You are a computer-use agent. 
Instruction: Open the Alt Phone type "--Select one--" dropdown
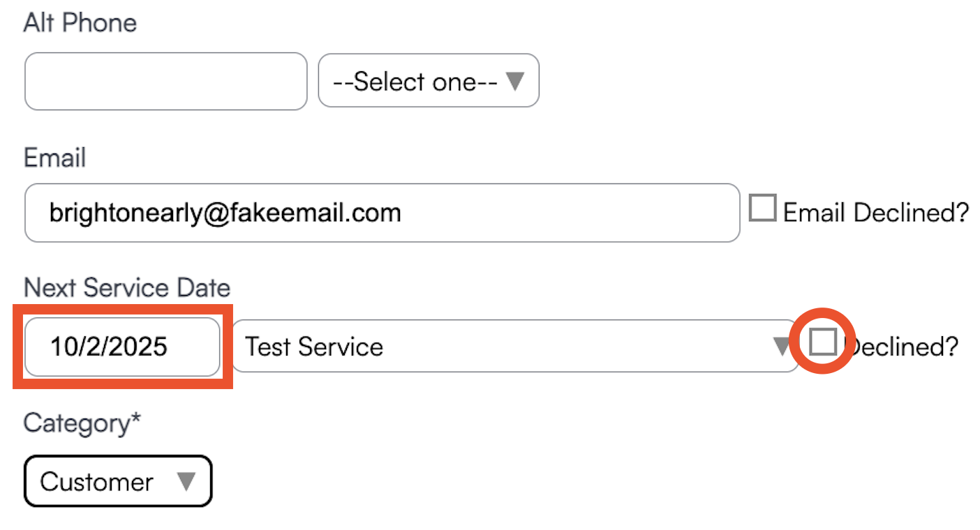[416, 82]
